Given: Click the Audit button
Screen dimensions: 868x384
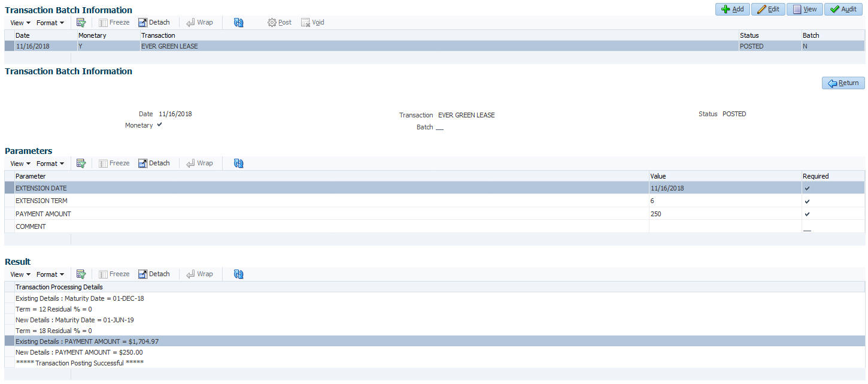Looking at the screenshot, I should tap(843, 9).
